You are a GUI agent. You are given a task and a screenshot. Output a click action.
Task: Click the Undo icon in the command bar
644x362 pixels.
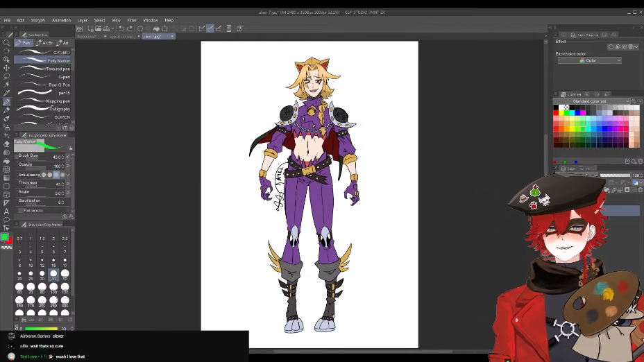121,28
